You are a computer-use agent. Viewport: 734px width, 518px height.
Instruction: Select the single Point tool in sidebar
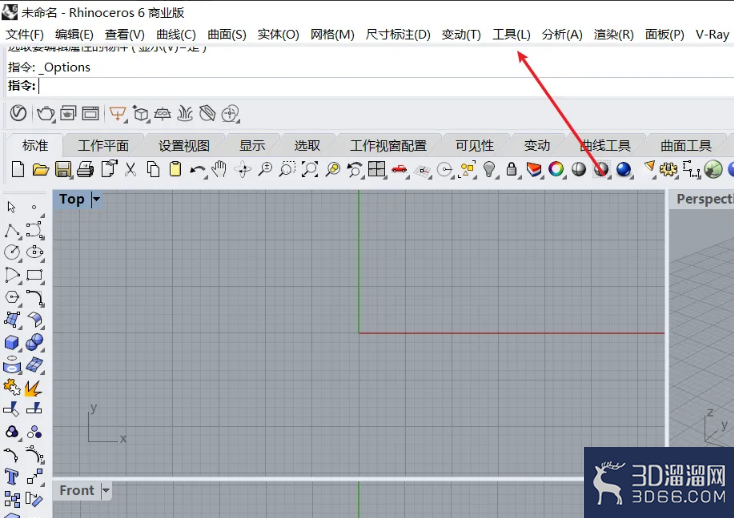coord(34,207)
